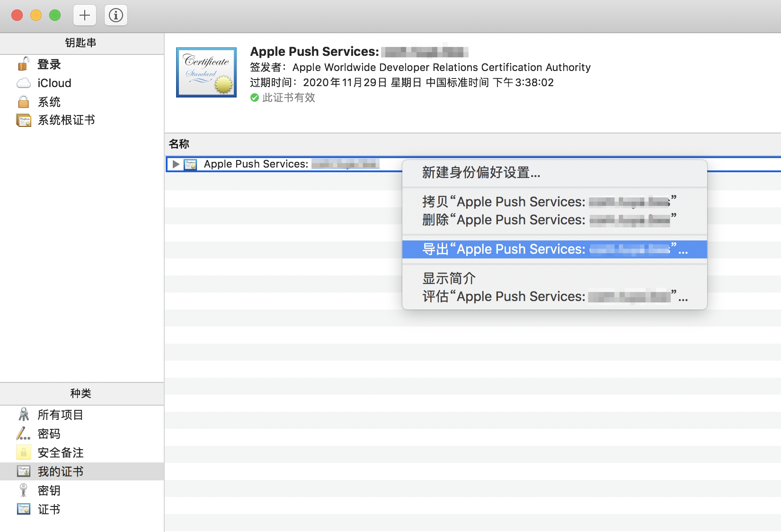Screen dimensions: 781x532
Task: Choose 显示简介 from context menu
Action: (x=554, y=278)
